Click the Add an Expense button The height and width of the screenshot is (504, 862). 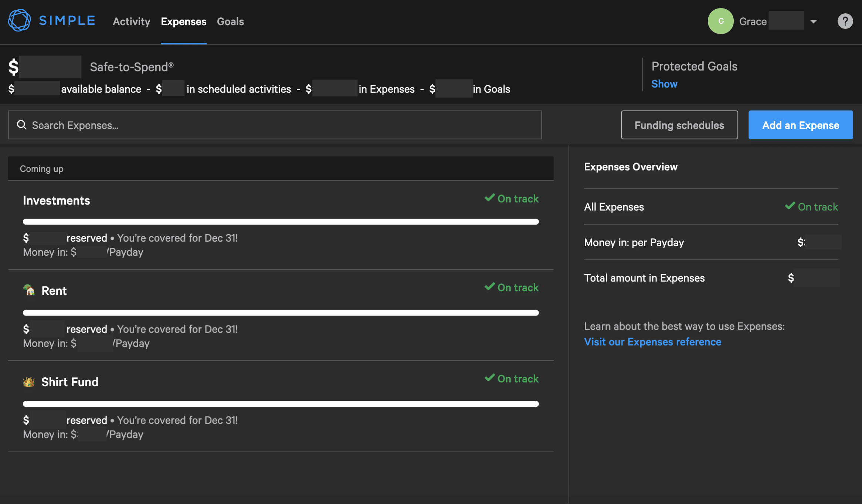point(801,125)
